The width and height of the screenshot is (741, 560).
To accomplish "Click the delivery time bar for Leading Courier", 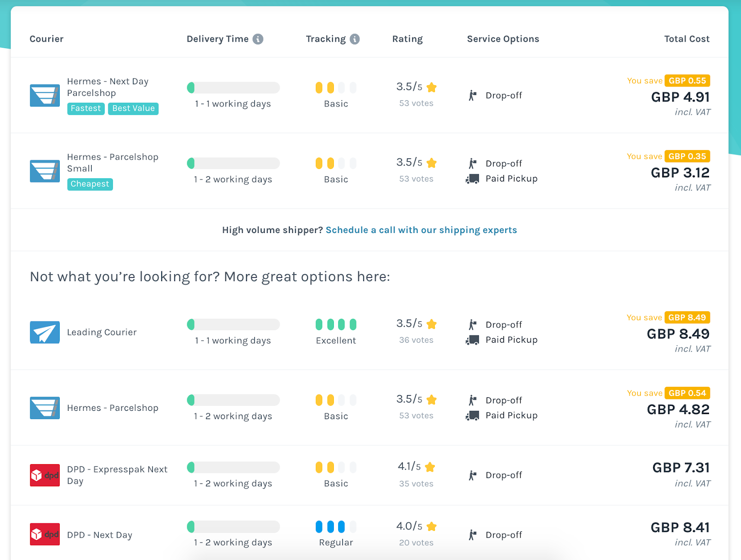I will coord(233,324).
